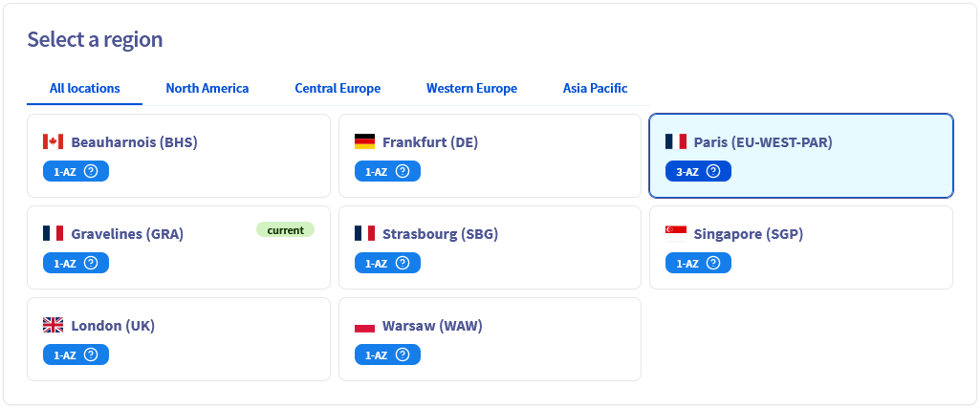Click help icon on Gravelines 1-AZ badge

(91, 264)
